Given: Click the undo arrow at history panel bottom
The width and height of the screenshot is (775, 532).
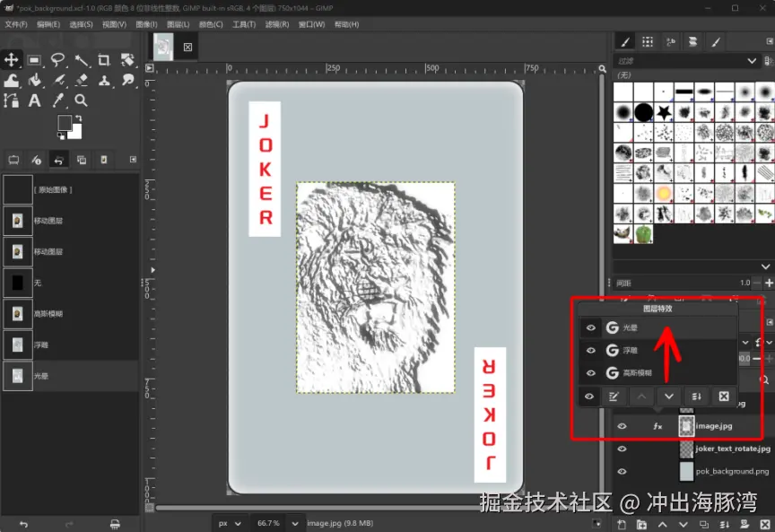Looking at the screenshot, I should pos(23,524).
